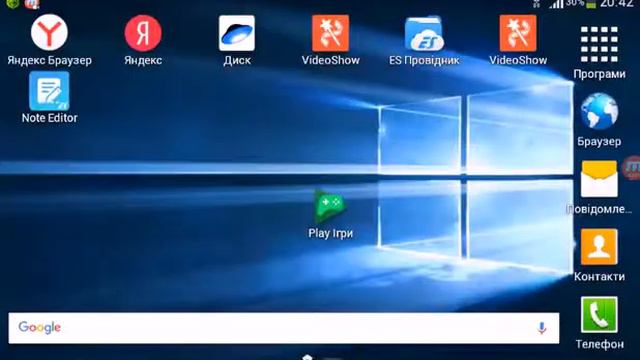
Task: Launch the Note Editor app
Action: click(x=49, y=91)
